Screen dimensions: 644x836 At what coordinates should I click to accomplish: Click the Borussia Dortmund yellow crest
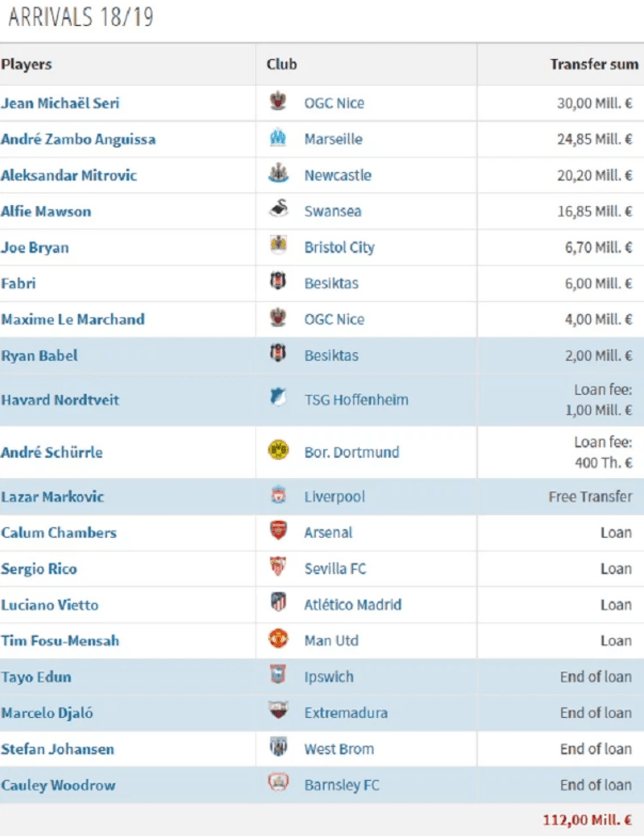coord(278,451)
